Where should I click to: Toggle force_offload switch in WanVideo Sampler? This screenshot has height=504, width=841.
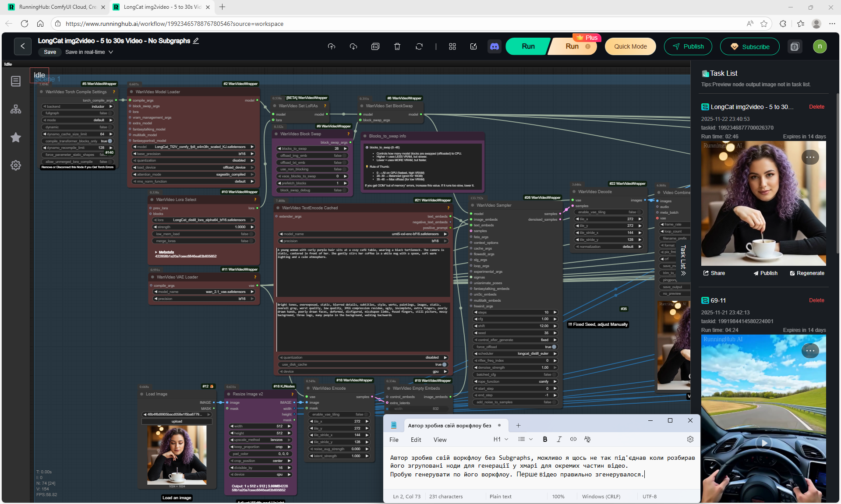pos(554,347)
